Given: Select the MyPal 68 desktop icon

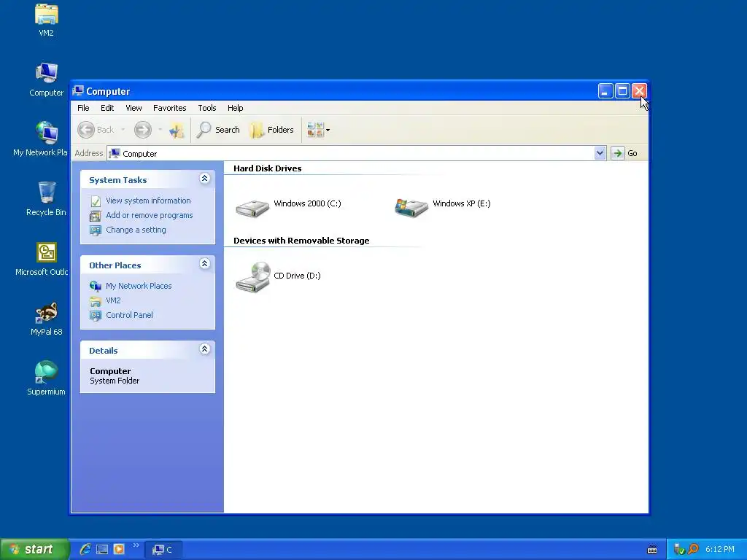Looking at the screenshot, I should [46, 313].
